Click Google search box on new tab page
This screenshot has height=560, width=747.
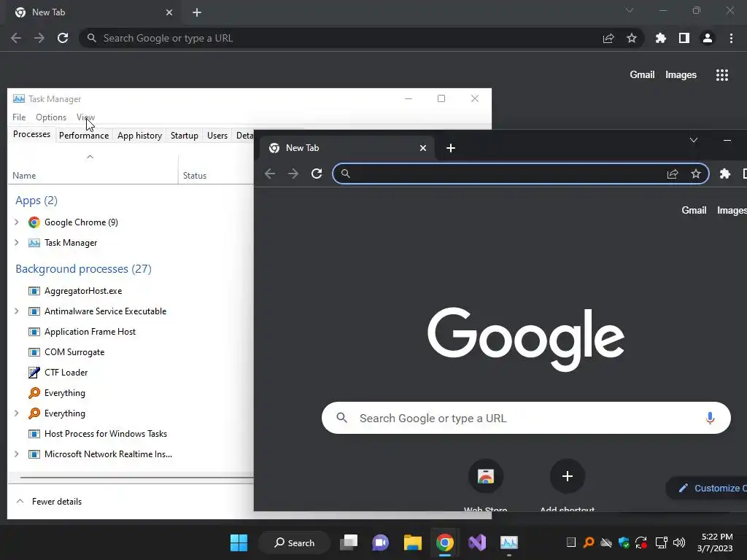tap(526, 418)
